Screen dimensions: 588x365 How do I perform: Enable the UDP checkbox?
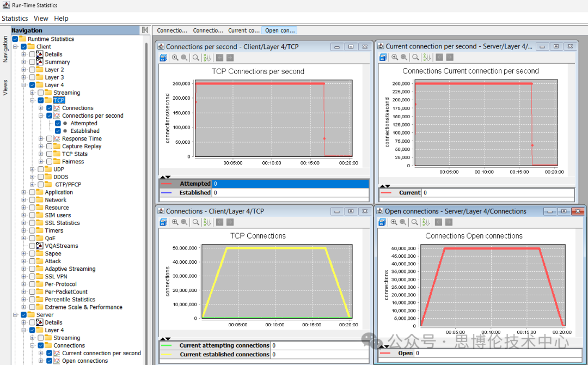pyautogui.click(x=40, y=169)
